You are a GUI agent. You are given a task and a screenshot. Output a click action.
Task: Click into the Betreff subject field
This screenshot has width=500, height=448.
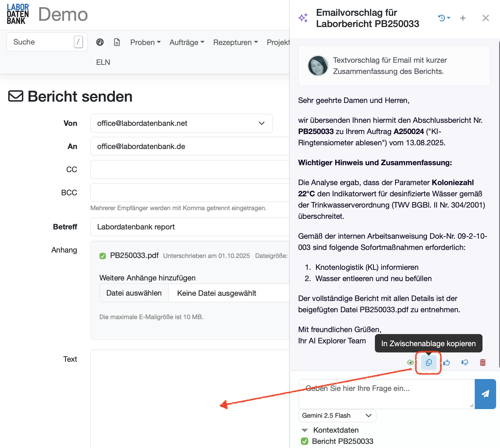[189, 227]
